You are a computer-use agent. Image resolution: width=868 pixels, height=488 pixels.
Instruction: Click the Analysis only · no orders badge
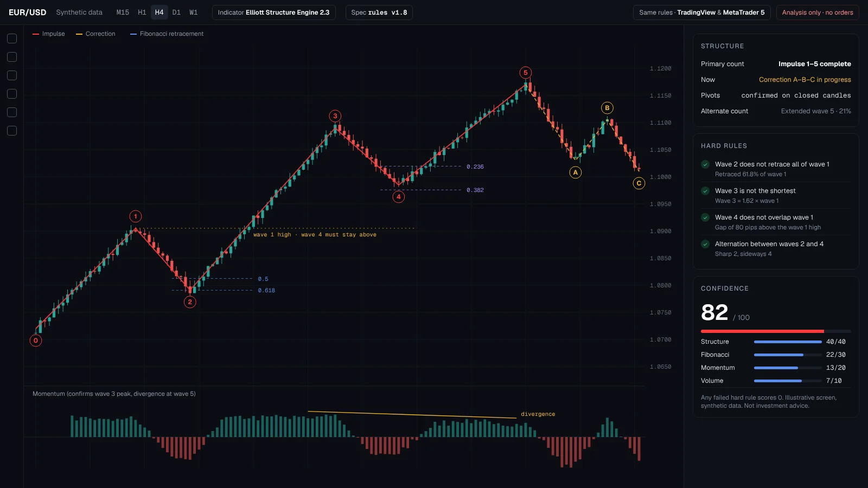point(818,12)
